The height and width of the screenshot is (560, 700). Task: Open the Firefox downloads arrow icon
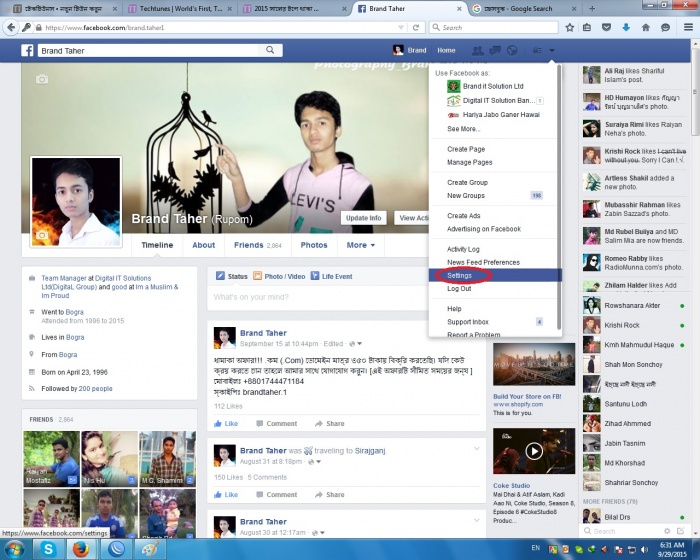pyautogui.click(x=626, y=27)
